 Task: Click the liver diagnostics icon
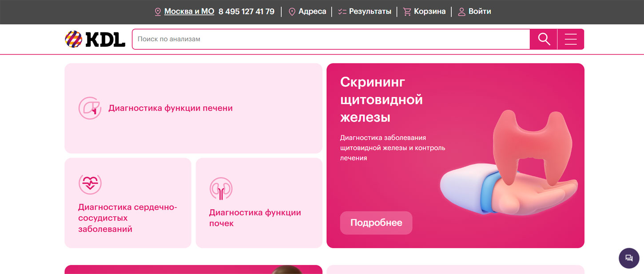coord(90,108)
